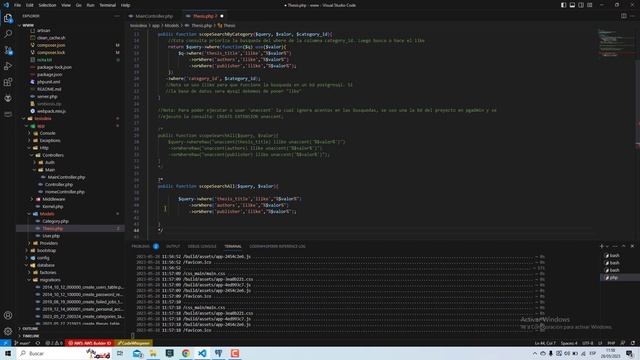Open Chrome from the taskbar
Image resolution: width=640 pixels, height=360 pixels.
point(186,353)
